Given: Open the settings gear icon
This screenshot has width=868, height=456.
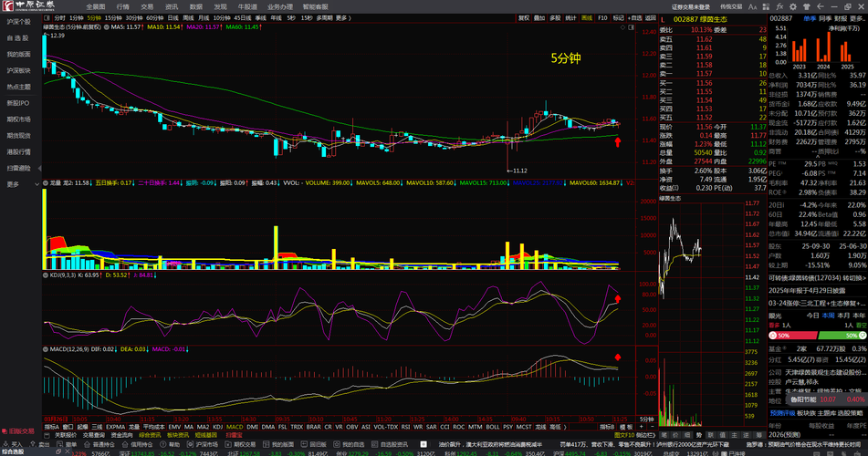Looking at the screenshot, I should (793, 6).
